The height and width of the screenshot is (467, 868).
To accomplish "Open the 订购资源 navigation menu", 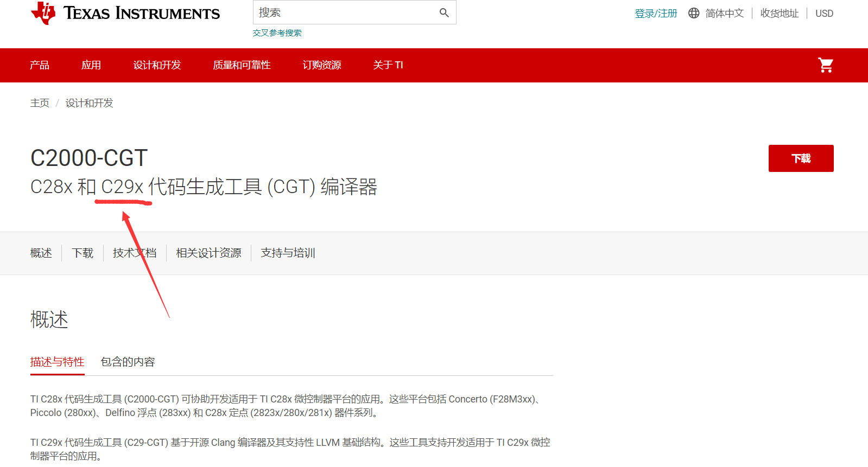I will (x=322, y=65).
